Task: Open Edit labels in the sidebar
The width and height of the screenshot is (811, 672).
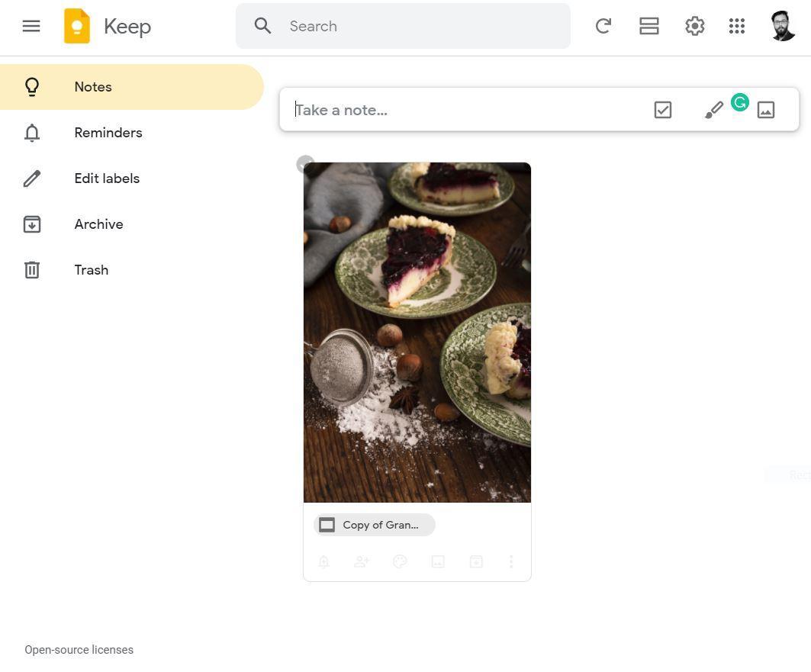Action: pos(106,178)
